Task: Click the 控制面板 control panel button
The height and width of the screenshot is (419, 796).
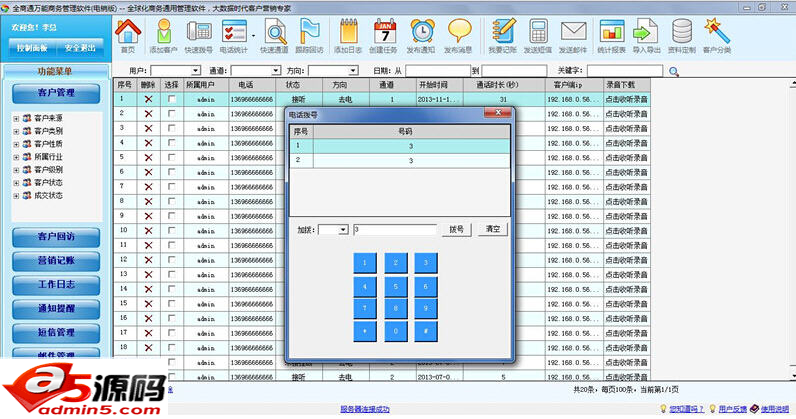Action: point(32,48)
